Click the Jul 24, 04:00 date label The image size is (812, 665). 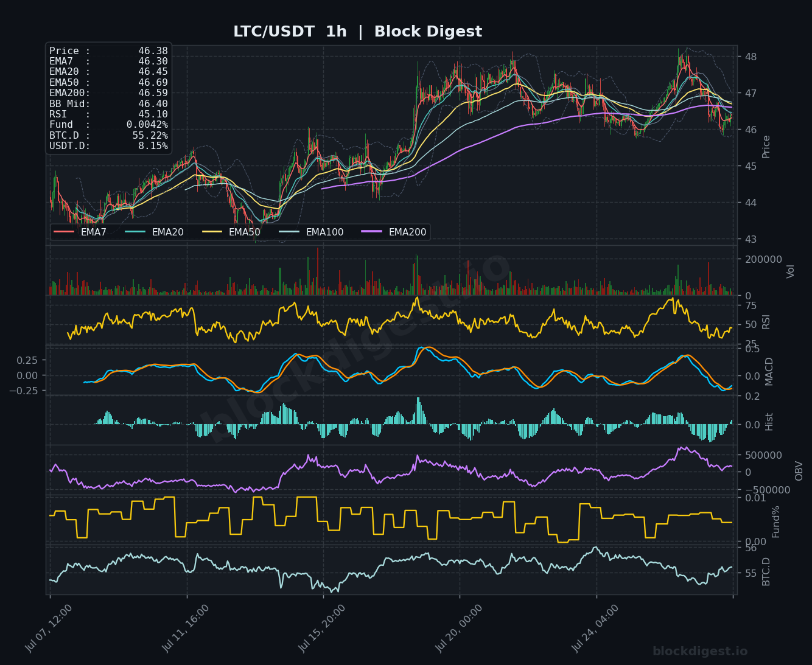pyautogui.click(x=595, y=628)
